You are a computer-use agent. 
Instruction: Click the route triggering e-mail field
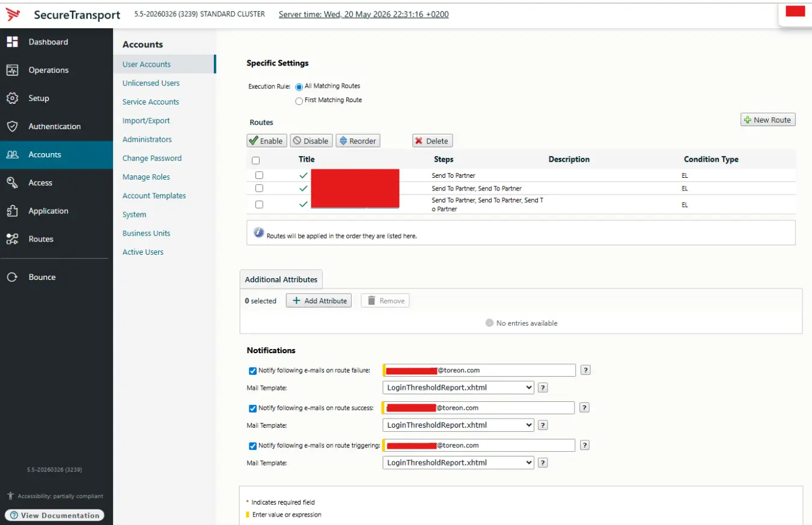click(478, 445)
